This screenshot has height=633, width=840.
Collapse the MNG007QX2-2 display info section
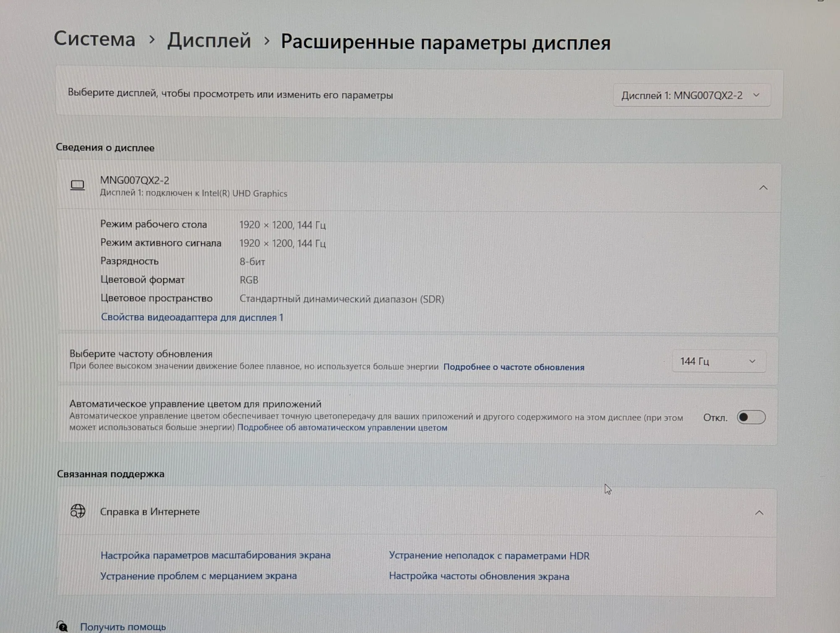coord(763,187)
